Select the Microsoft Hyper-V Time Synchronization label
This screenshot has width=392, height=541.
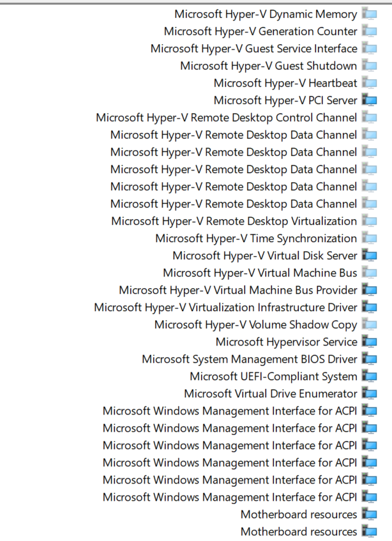256,238
